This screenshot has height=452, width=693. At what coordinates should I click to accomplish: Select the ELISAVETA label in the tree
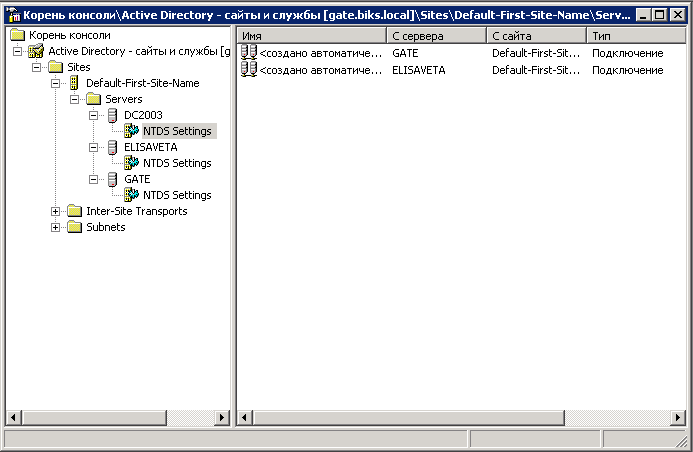(151, 147)
